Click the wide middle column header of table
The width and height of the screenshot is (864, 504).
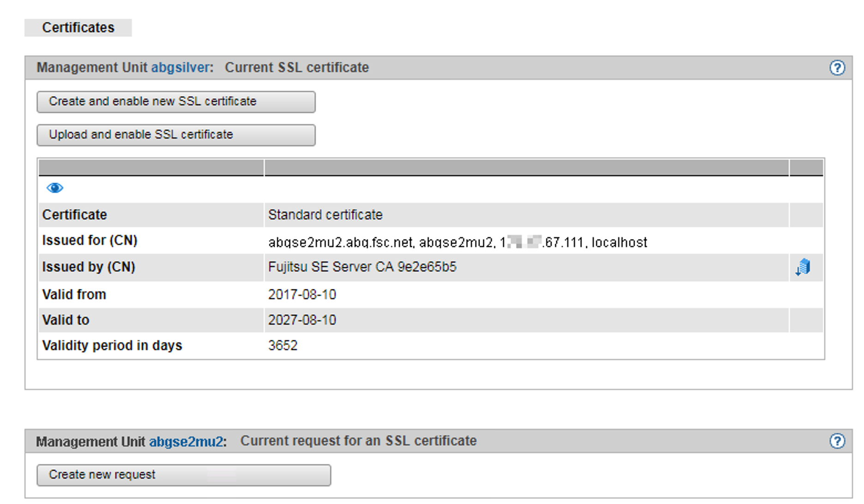526,168
